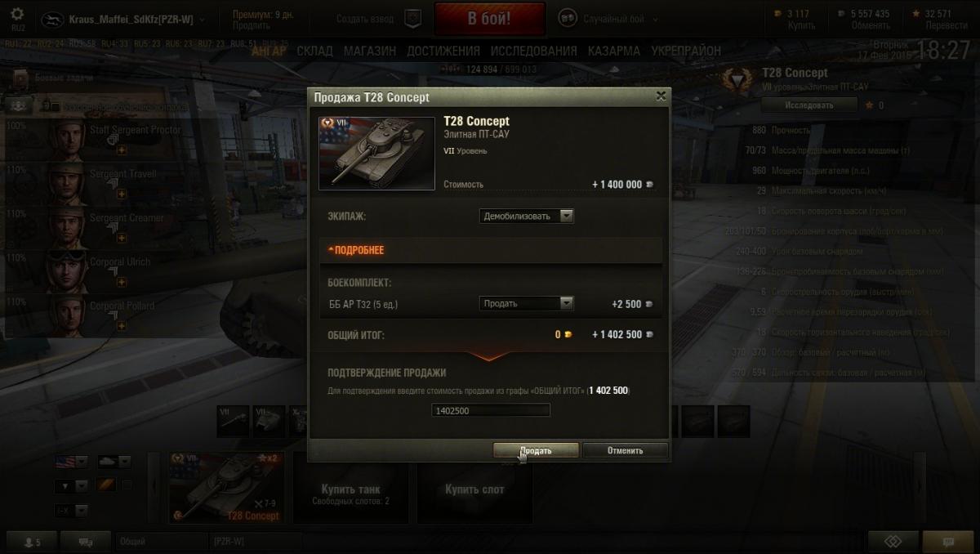Confirm sale with the Продать button
980x554 pixels.
click(536, 450)
